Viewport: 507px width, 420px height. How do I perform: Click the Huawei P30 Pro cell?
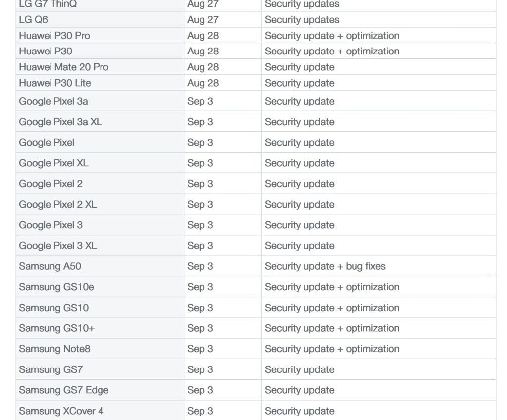pos(54,36)
